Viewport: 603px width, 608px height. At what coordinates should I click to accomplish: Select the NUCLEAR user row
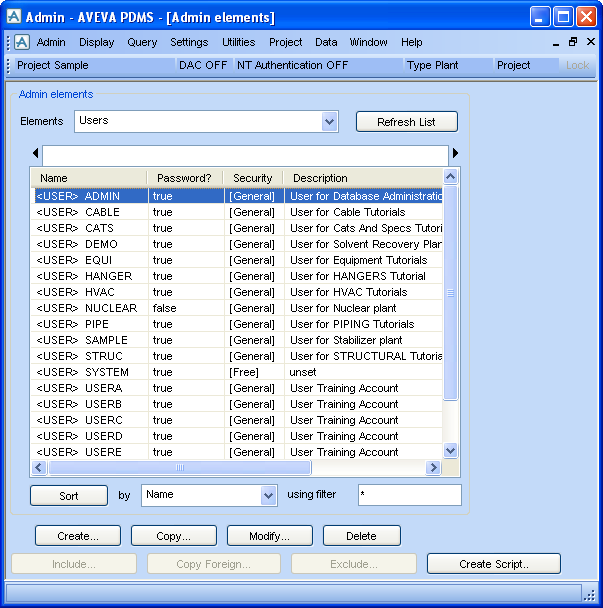(237, 308)
